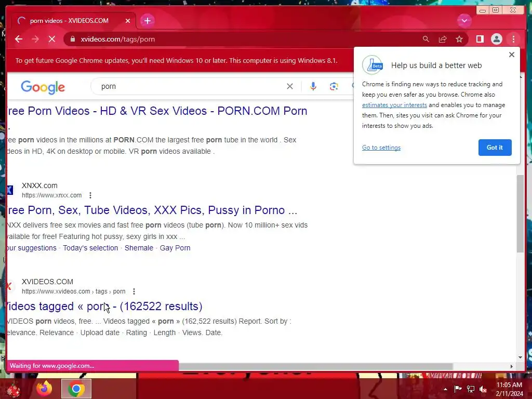Screen dimensions: 532x399
Task: Click the zoom magnifier icon in address bar
Action: pos(426,39)
